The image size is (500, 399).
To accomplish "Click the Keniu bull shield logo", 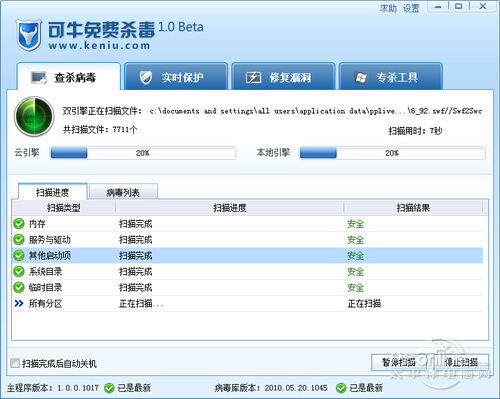I will (29, 35).
